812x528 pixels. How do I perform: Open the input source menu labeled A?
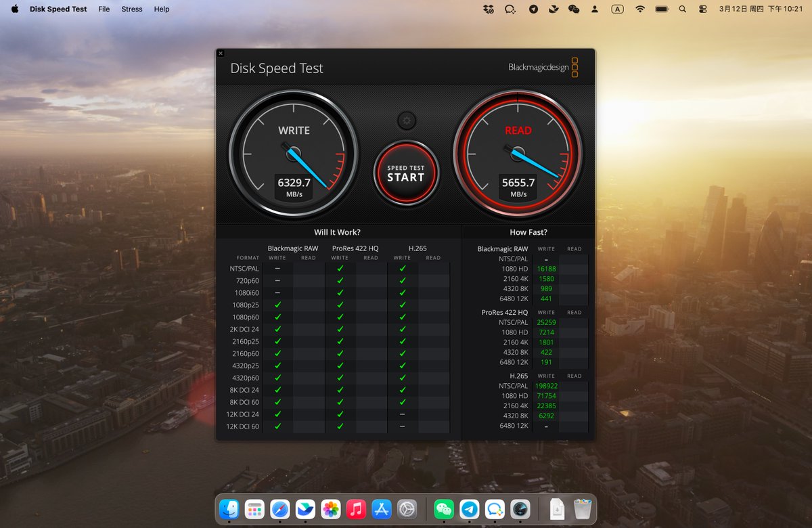pos(616,9)
